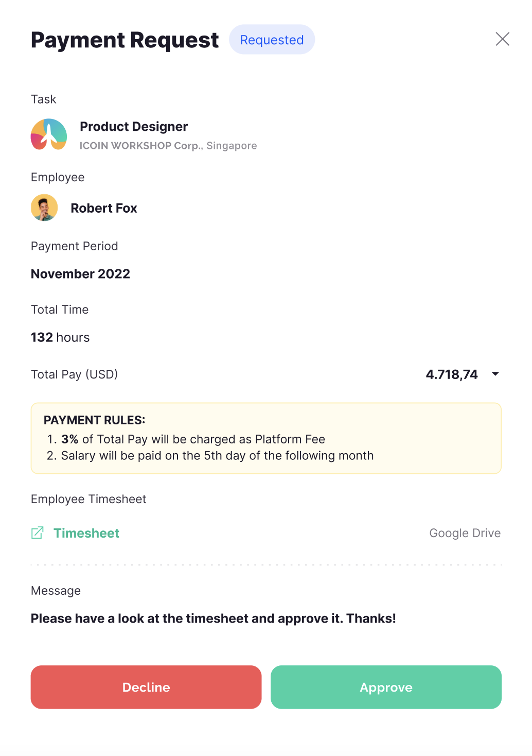Click the Robert Fox employee name
The width and height of the screenshot is (532, 756).
pos(104,208)
